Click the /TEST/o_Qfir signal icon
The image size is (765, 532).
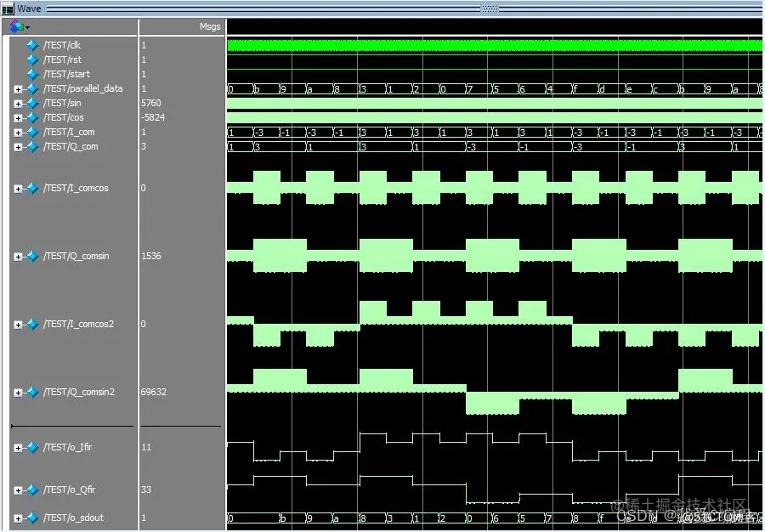coord(32,490)
